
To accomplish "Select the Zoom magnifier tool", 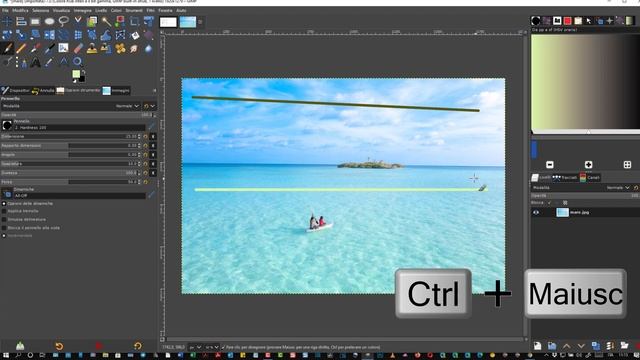I will (78, 62).
